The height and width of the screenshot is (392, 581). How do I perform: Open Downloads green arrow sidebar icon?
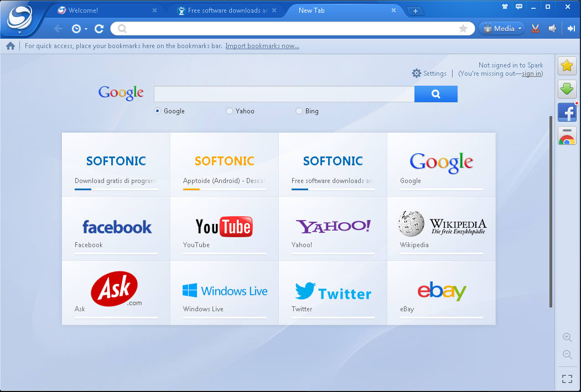point(567,89)
